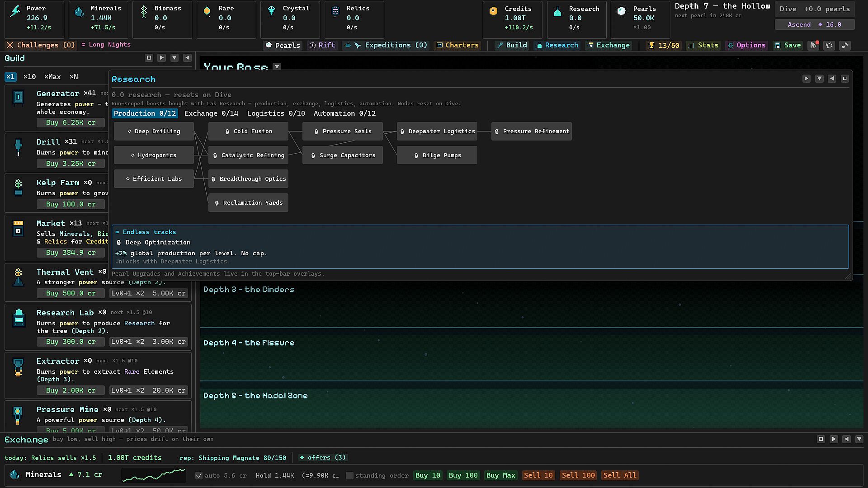Switch to Production 0/12 tab

[145, 113]
